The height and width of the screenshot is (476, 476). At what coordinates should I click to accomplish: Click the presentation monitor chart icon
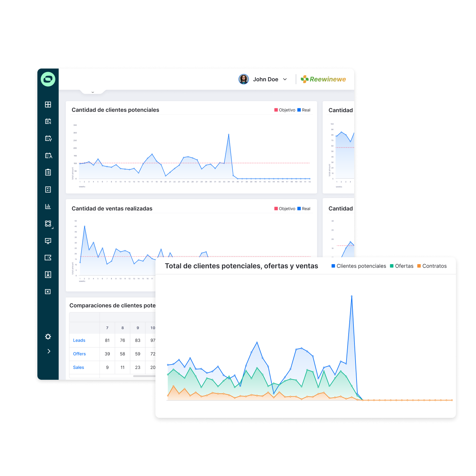pyautogui.click(x=48, y=241)
